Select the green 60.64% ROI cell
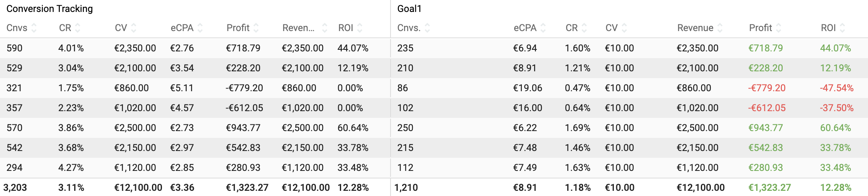Viewport: 868px width, 196px height. [835, 128]
